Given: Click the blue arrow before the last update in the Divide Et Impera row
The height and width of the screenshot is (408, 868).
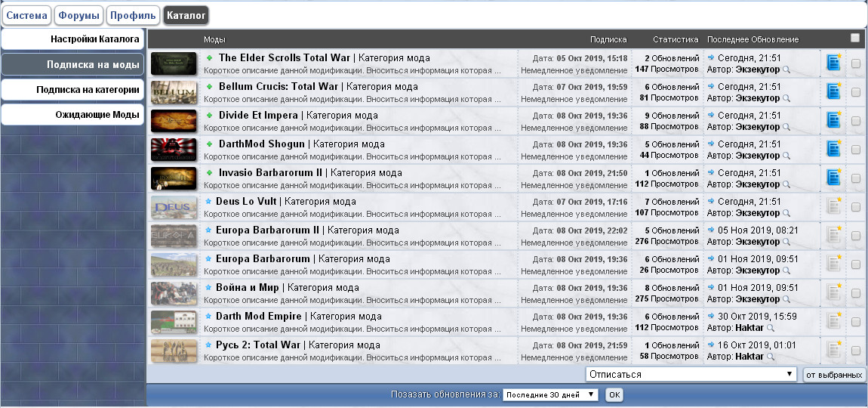Looking at the screenshot, I should click(x=711, y=115).
